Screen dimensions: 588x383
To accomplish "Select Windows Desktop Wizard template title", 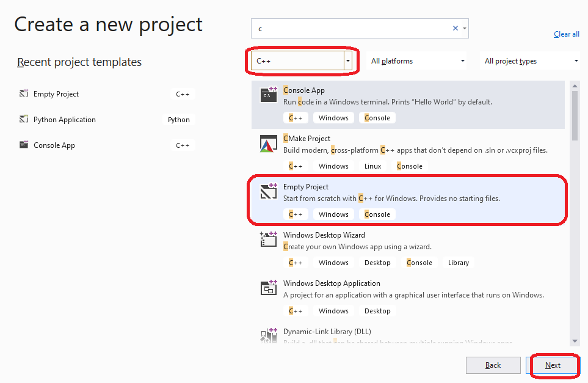I will (x=324, y=235).
